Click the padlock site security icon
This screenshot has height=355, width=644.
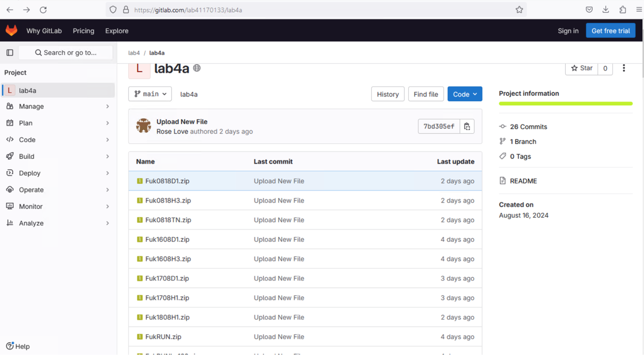coord(126,10)
